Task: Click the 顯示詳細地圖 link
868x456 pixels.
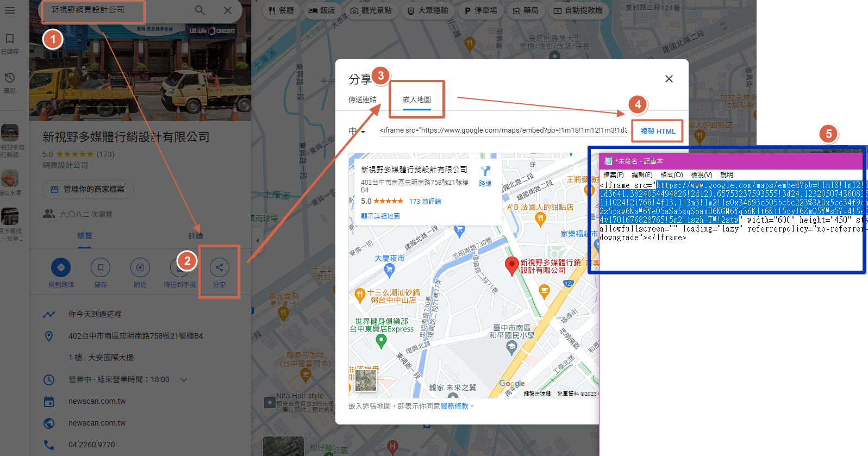Action: tap(380, 216)
